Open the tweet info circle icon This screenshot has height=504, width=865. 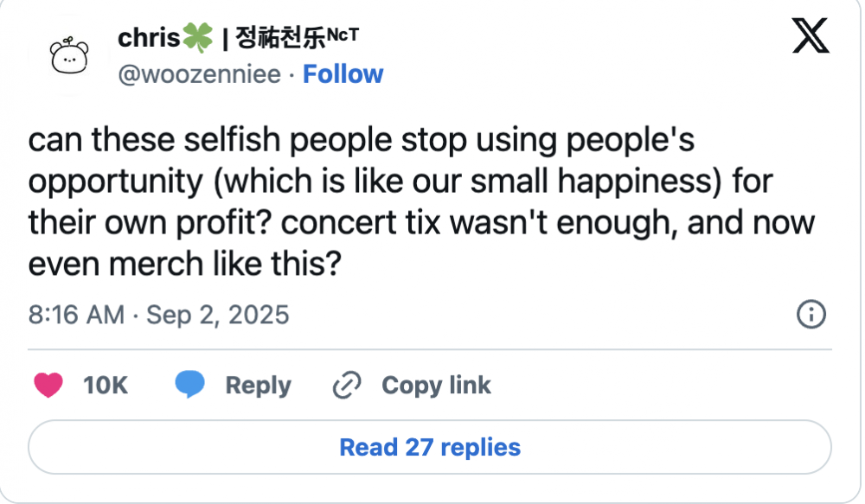[811, 315]
